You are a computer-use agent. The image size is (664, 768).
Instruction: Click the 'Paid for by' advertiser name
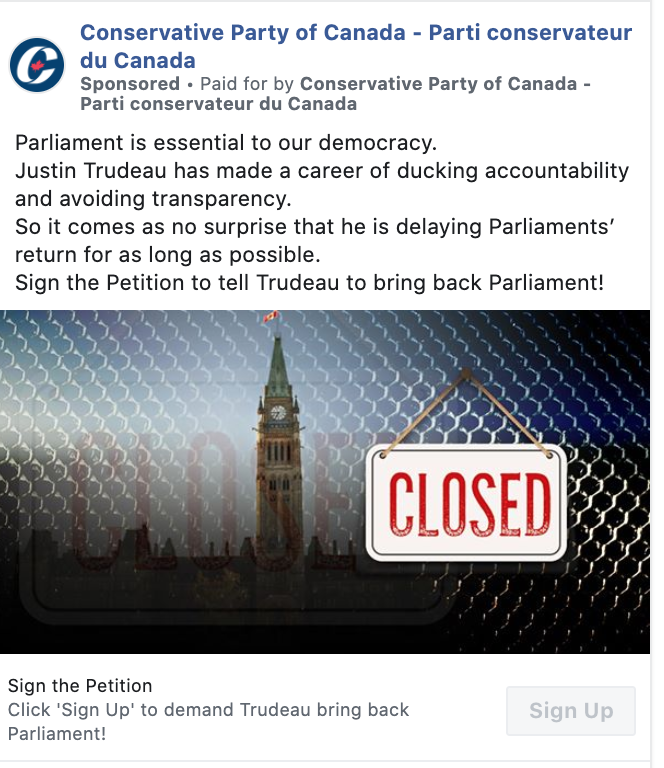(x=445, y=84)
